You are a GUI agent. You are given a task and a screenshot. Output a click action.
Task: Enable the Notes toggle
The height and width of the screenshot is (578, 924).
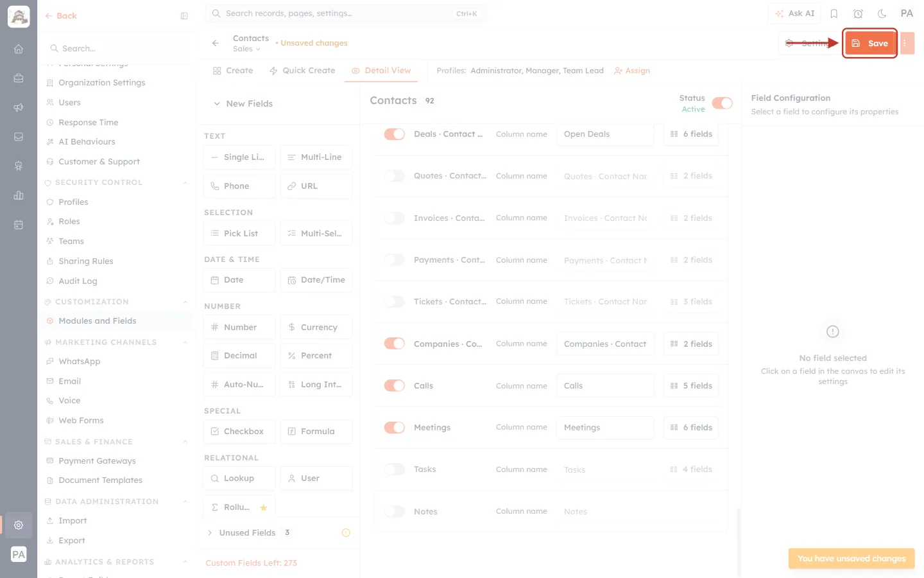click(395, 512)
